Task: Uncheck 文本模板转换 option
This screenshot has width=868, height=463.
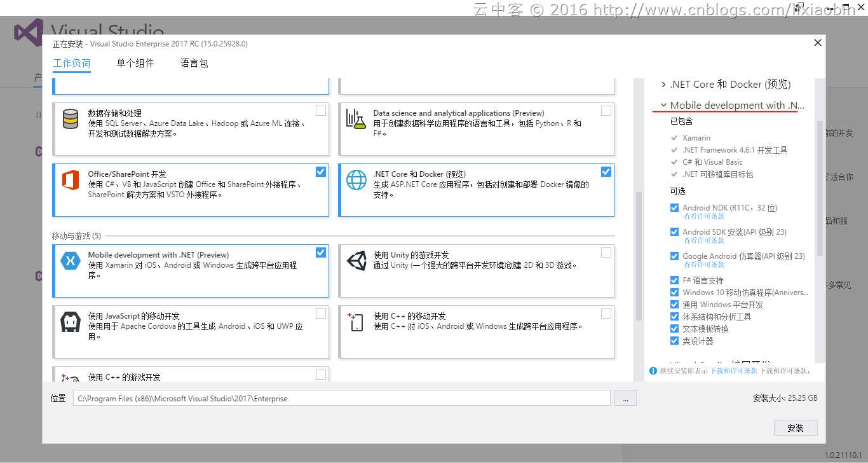Action: tap(674, 329)
